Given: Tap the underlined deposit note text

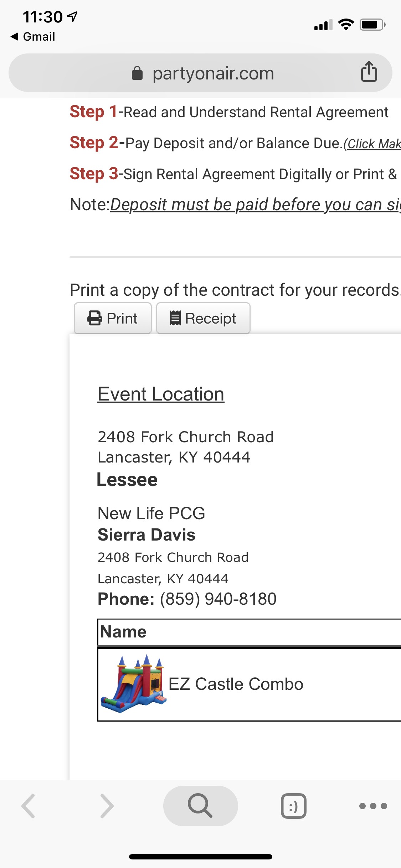Looking at the screenshot, I should [255, 205].
